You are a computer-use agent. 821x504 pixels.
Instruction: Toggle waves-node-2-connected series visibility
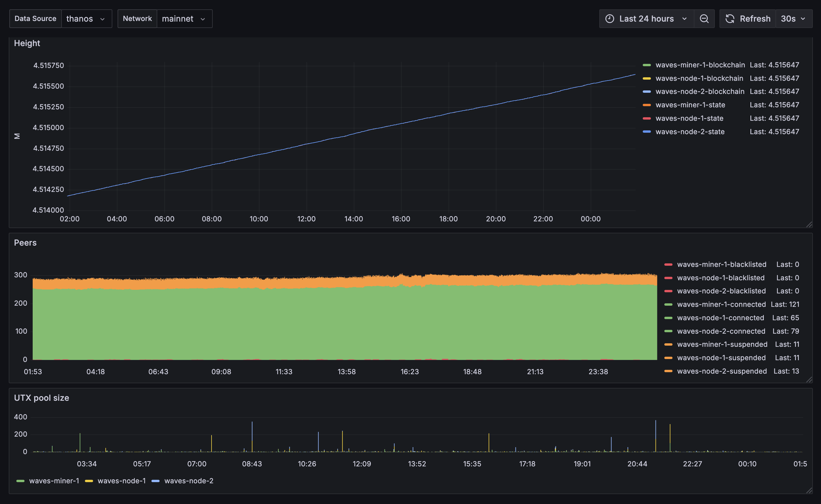[721, 331]
